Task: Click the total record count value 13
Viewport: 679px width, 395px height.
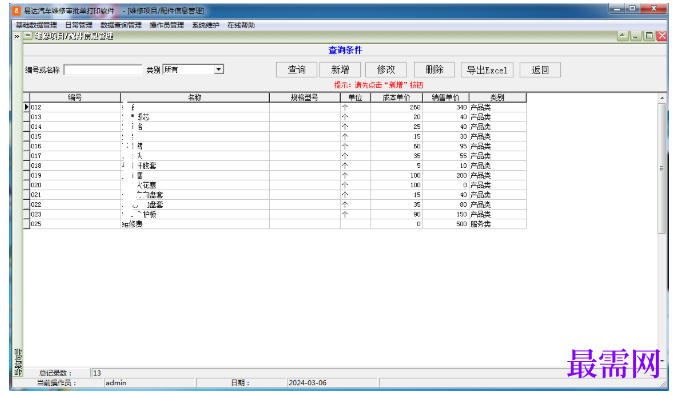Action: click(x=97, y=372)
